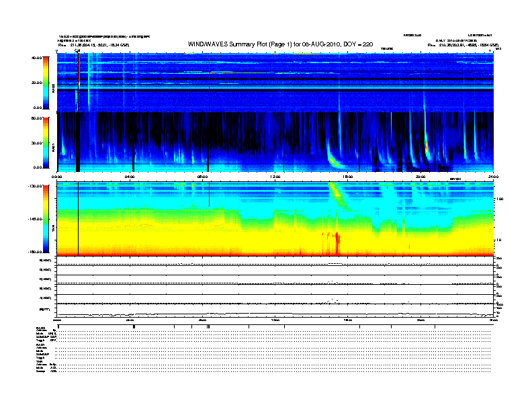This screenshot has height=411, width=532.
Task: Click the TNR vertical axis label
Action: (x=53, y=228)
